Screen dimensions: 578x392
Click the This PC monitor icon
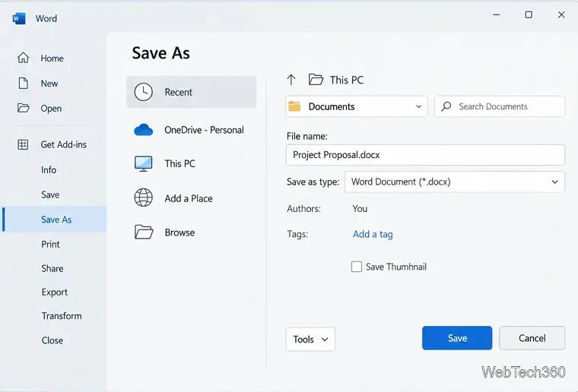pos(144,163)
